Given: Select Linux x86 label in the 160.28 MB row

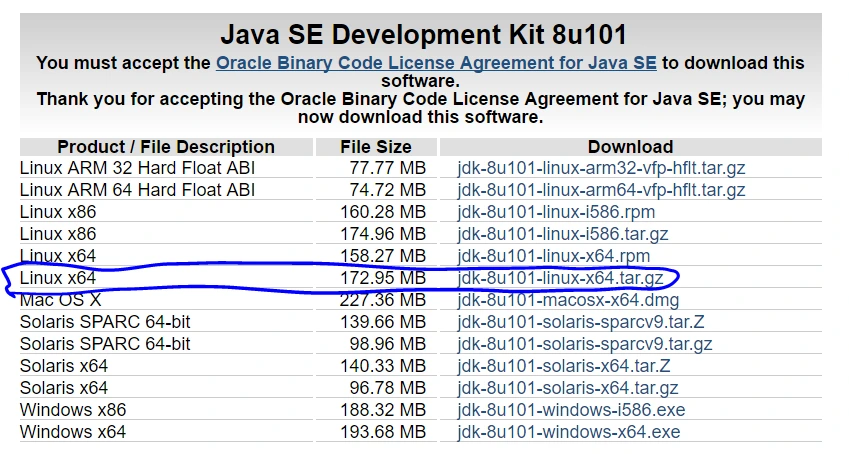Looking at the screenshot, I should click(58, 212).
